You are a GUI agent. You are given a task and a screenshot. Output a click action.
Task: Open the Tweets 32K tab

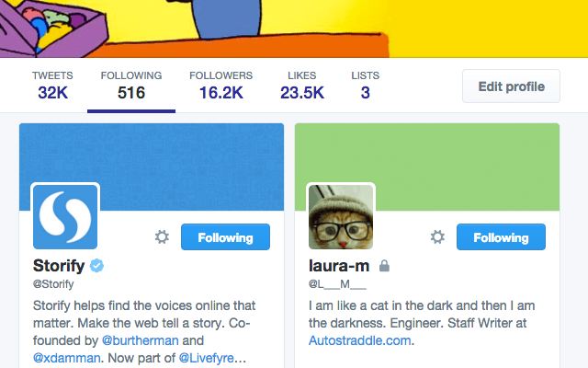coord(52,86)
